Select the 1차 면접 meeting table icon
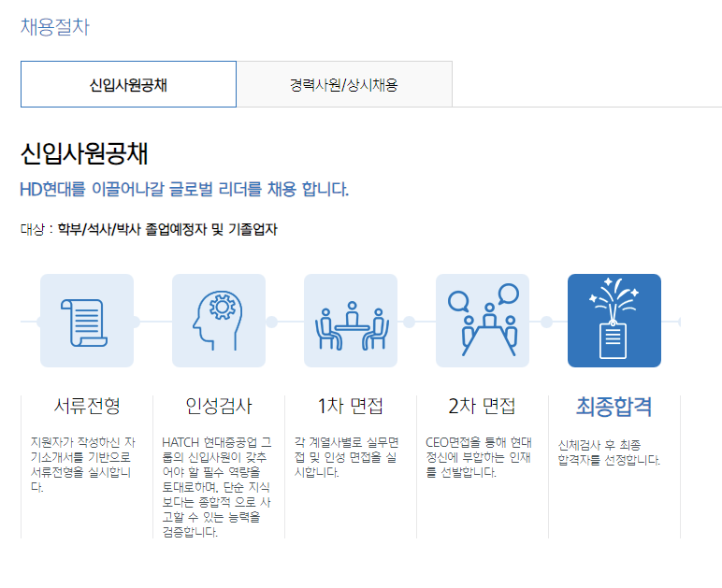 [x=351, y=321]
